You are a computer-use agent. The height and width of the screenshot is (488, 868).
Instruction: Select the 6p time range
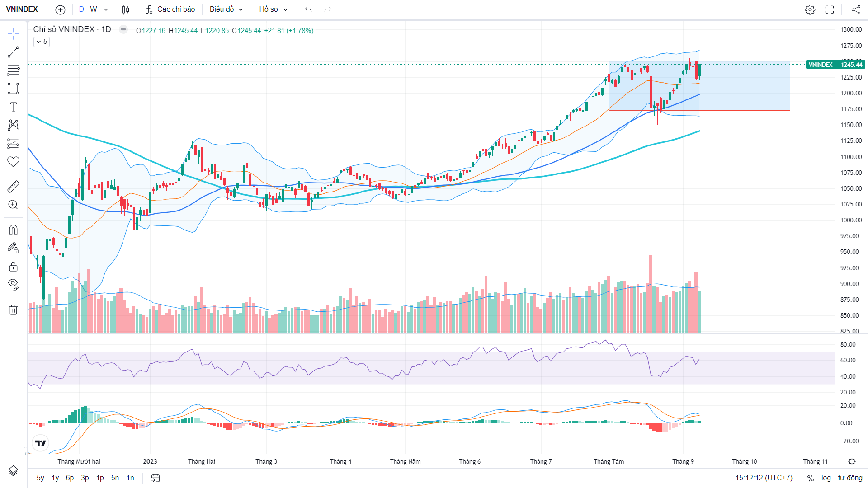pos(70,478)
